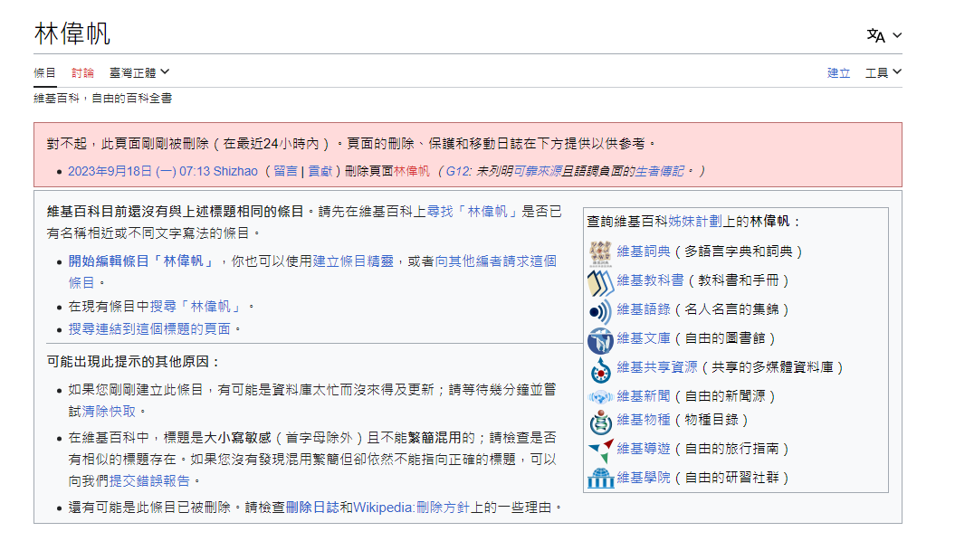Open the 維基詞典 text link
The width and height of the screenshot is (955, 560).
[x=644, y=251]
